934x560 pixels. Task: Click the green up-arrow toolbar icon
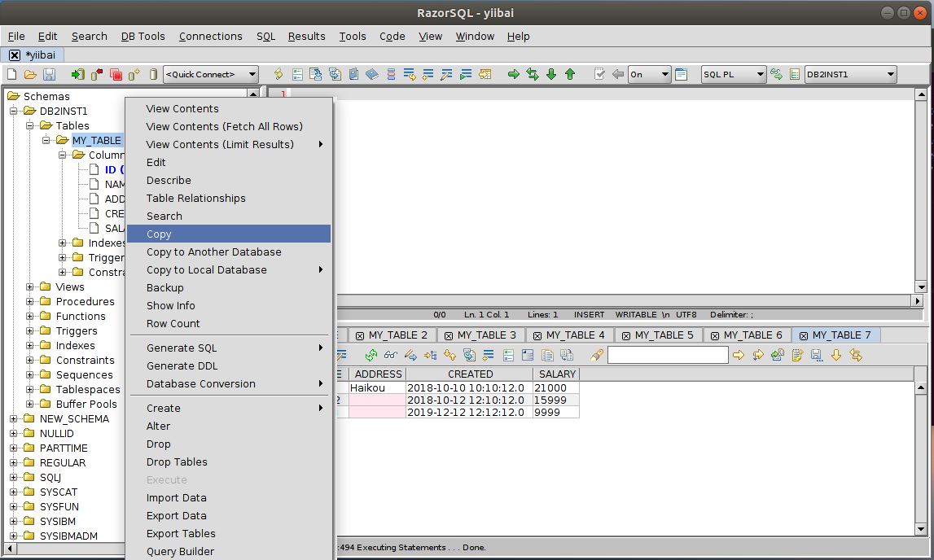pyautogui.click(x=570, y=74)
